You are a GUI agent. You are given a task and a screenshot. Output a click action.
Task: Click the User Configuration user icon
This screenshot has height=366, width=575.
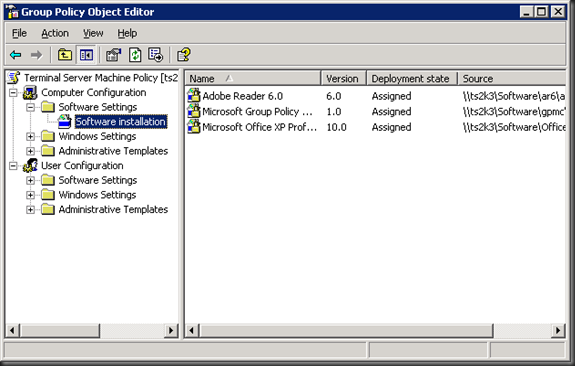click(30, 166)
